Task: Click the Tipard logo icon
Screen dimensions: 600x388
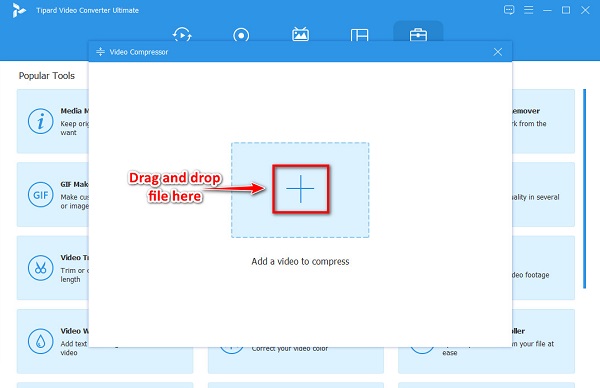Action: [x=18, y=10]
